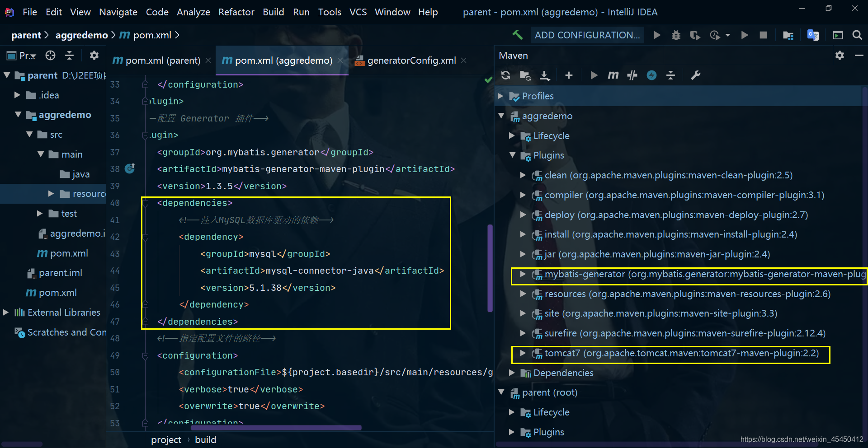Fold the configuration block at line 49
This screenshot has width=868, height=448.
(x=146, y=356)
